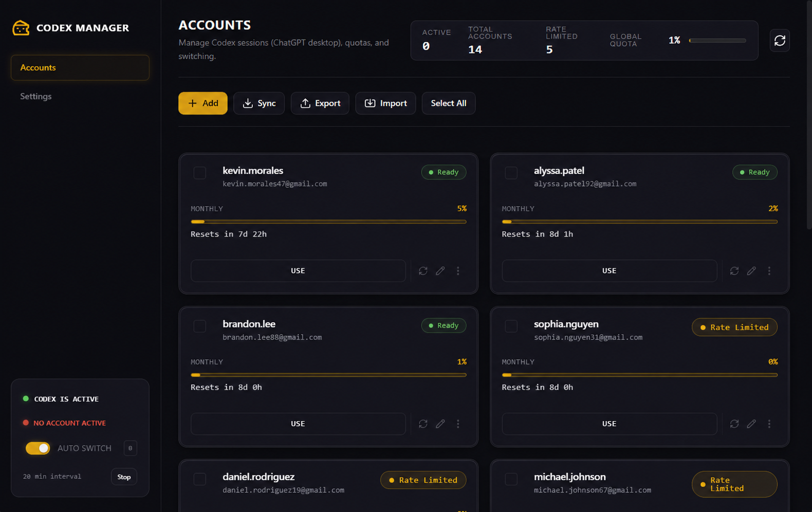The image size is (812, 512).
Task: Click michael.johnson Rate Limited badge
Action: (x=734, y=484)
